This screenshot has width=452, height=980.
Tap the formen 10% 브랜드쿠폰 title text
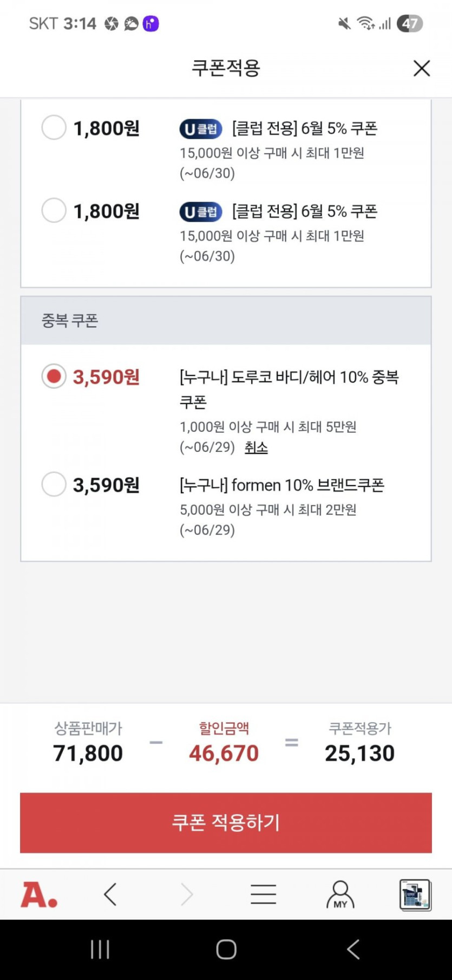[281, 485]
